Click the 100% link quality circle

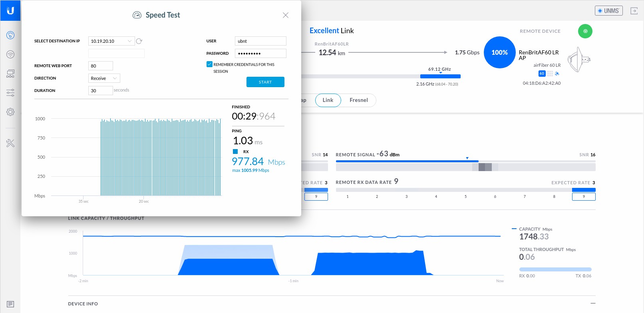pos(500,52)
